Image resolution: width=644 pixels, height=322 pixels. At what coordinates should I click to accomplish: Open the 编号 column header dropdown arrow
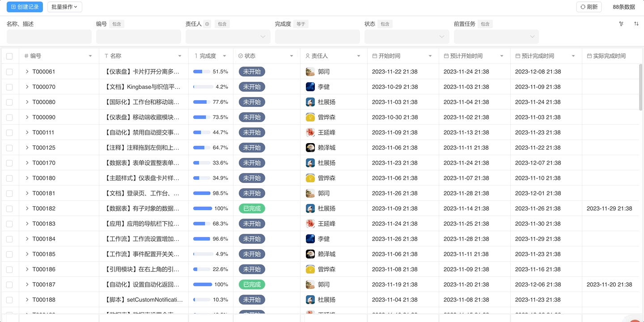pos(90,55)
